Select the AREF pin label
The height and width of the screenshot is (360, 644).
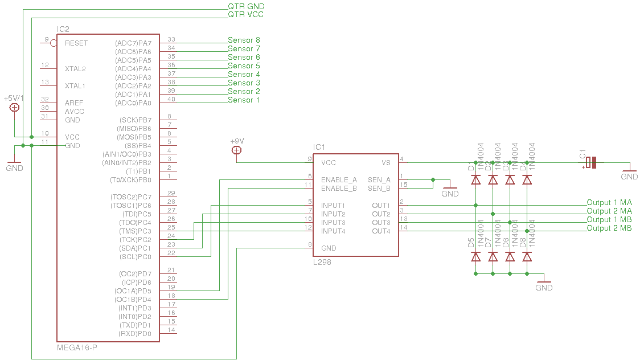[x=74, y=103]
